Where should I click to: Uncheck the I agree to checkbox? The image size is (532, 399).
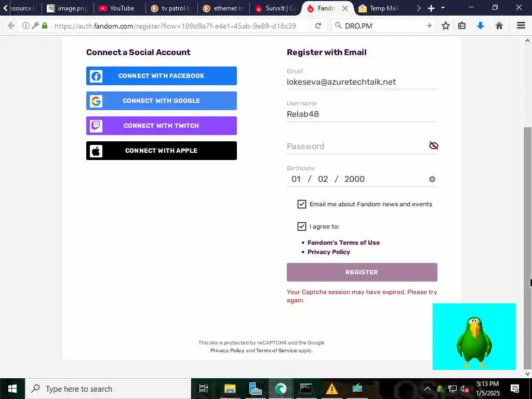[x=302, y=227]
